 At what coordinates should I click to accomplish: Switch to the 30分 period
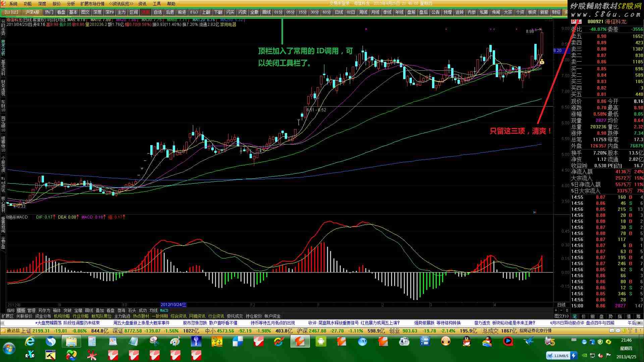point(315,12)
